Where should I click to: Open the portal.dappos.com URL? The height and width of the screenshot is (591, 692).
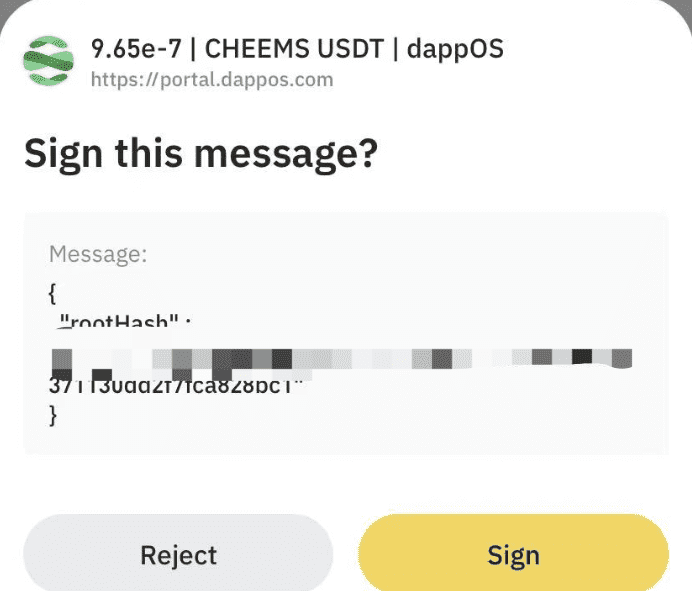point(212,80)
